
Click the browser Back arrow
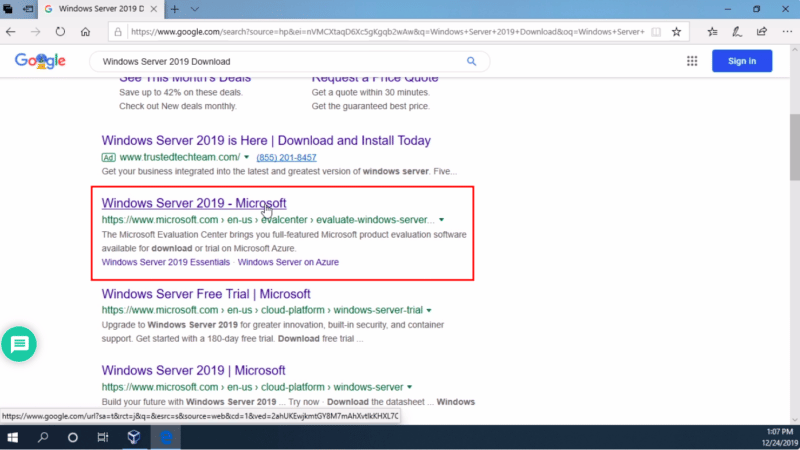coord(12,31)
